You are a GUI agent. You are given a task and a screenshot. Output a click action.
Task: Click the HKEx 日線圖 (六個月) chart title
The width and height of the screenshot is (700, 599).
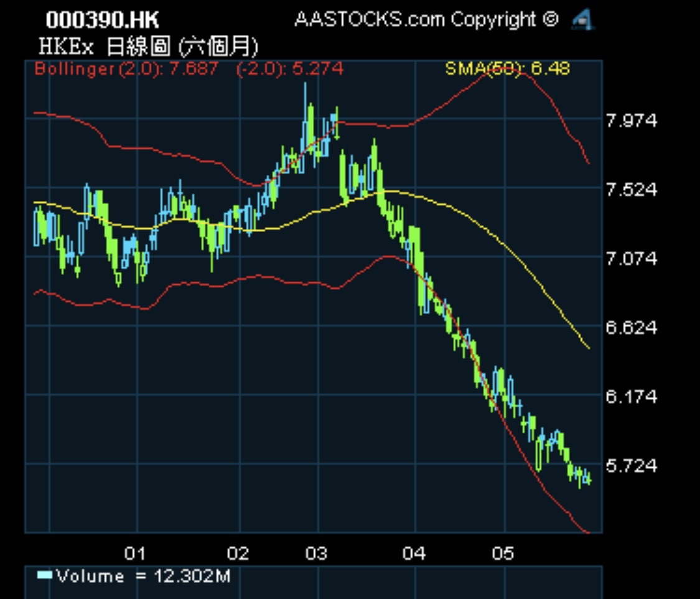148,47
